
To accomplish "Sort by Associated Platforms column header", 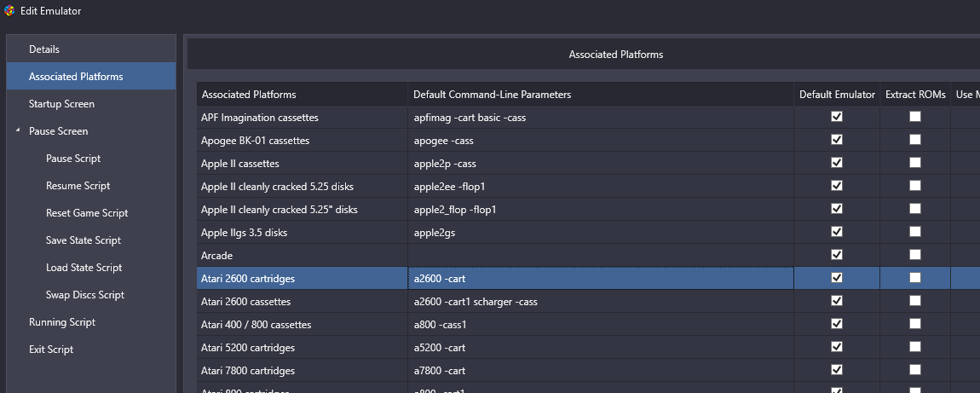I will pos(303,95).
